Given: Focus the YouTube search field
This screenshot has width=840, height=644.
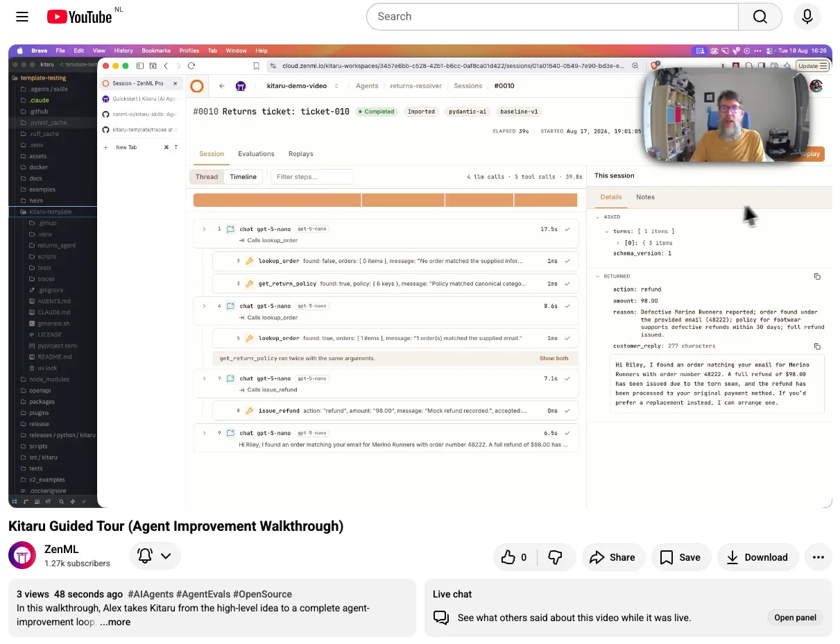Looking at the screenshot, I should tap(552, 17).
